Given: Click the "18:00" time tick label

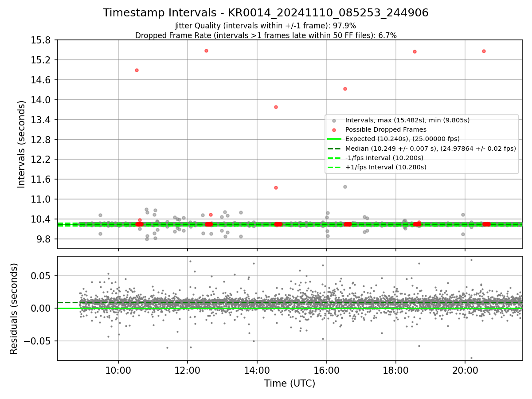Looking at the screenshot, I should pyautogui.click(x=395, y=370).
